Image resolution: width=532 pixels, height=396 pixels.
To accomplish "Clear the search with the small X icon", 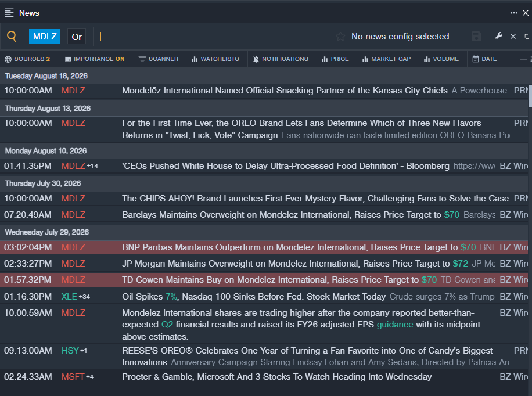I will [513, 37].
